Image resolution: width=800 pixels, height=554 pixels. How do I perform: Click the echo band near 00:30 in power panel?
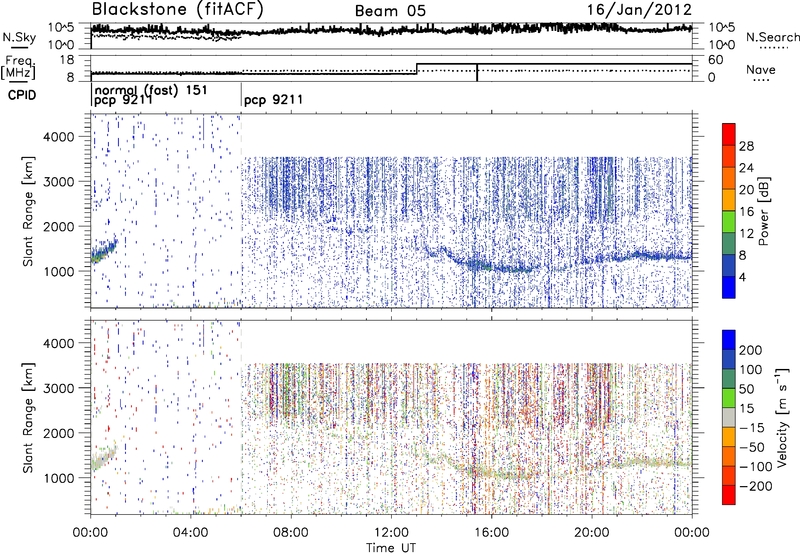pos(104,250)
